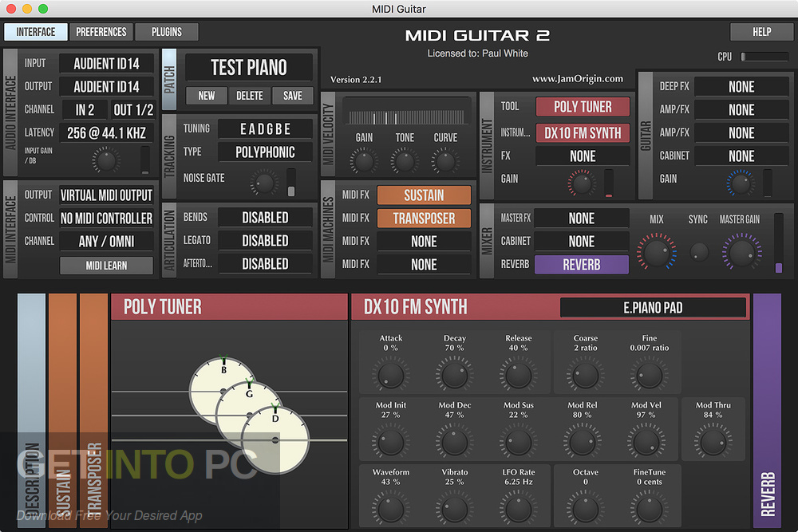Open the DEEP FX slot
798x532 pixels.
(741, 87)
